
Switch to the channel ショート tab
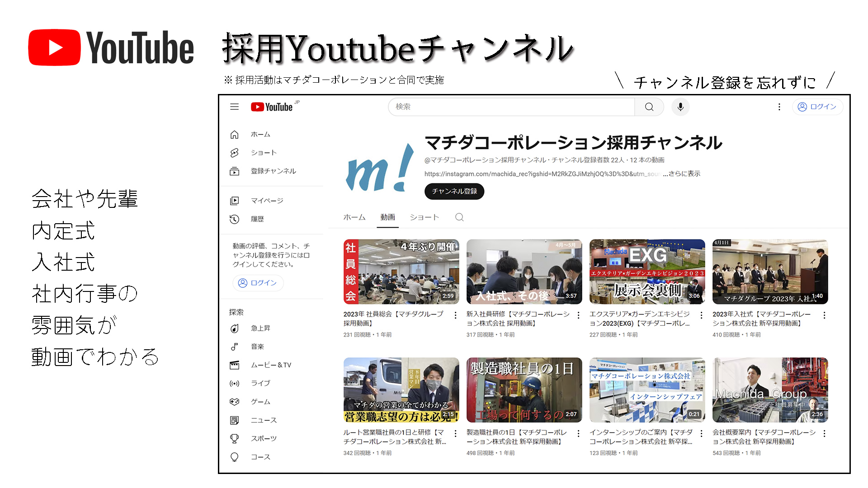click(424, 217)
